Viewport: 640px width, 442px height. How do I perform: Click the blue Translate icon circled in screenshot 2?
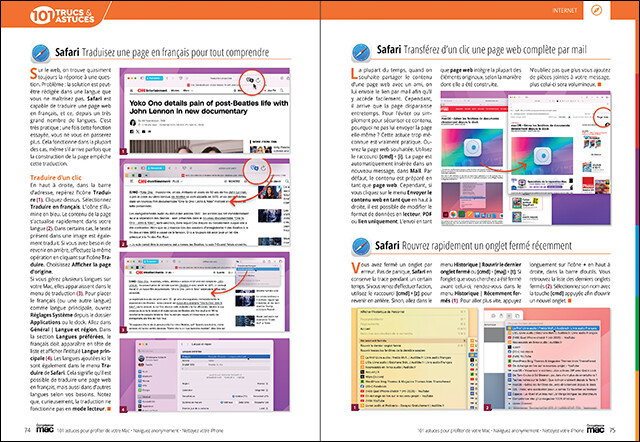click(254, 168)
